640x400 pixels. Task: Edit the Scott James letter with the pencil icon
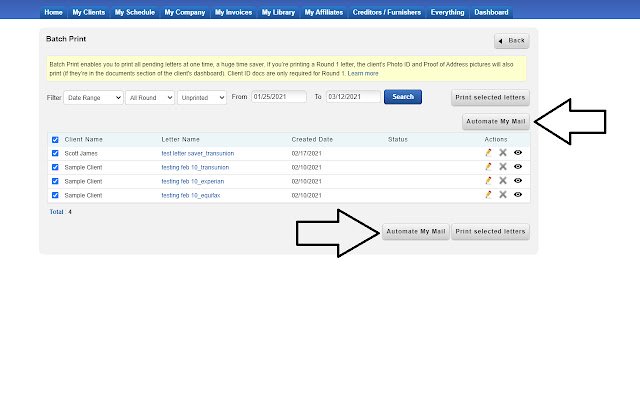coord(488,153)
